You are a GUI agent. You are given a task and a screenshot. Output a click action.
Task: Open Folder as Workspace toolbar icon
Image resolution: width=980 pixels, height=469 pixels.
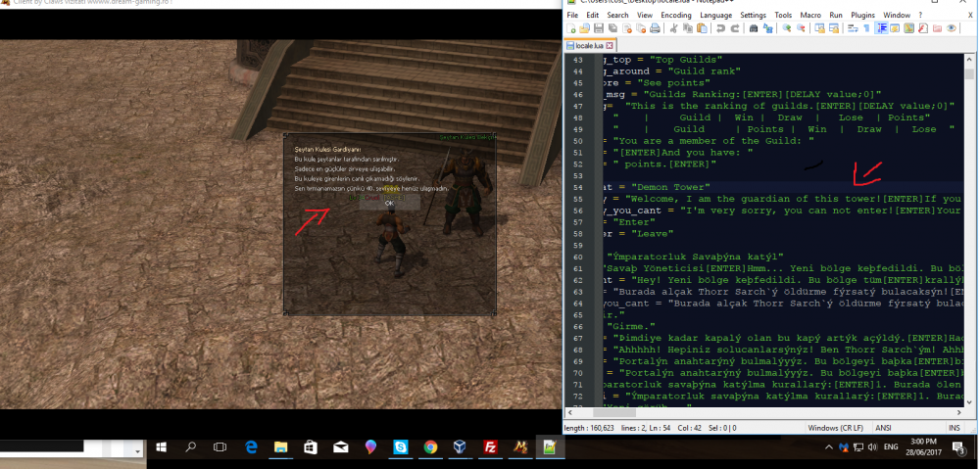[x=938, y=28]
